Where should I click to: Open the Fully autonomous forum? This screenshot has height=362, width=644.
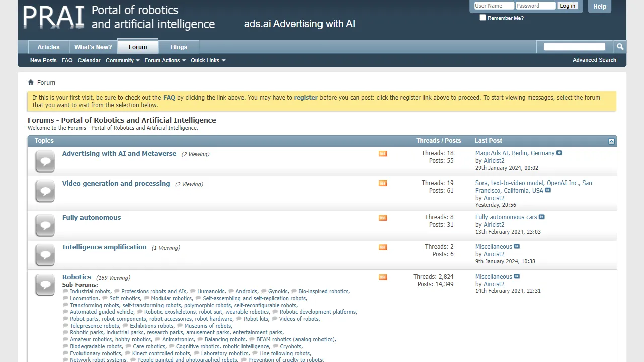[92, 218]
